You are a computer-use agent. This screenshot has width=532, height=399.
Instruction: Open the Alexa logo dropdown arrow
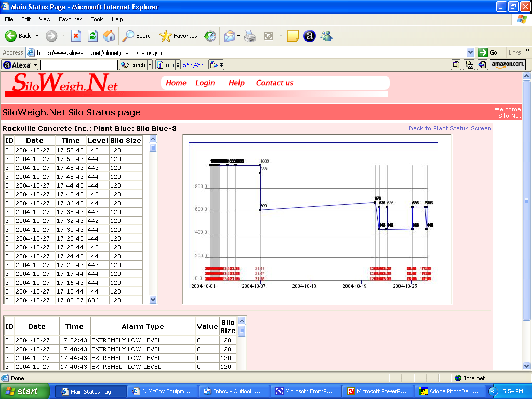pos(36,65)
